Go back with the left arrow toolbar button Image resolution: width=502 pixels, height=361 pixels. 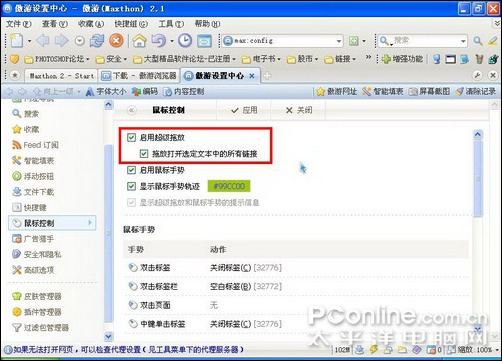pyautogui.click(x=42, y=41)
